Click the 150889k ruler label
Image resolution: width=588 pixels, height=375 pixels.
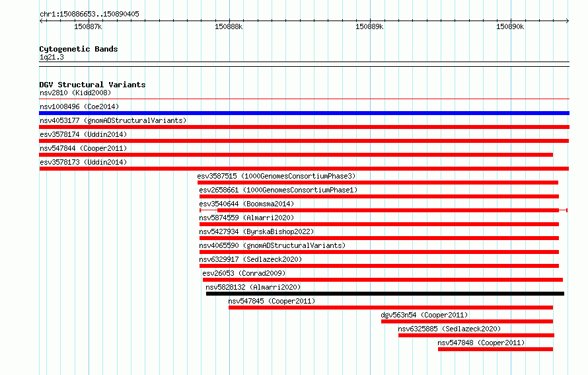pyautogui.click(x=369, y=26)
